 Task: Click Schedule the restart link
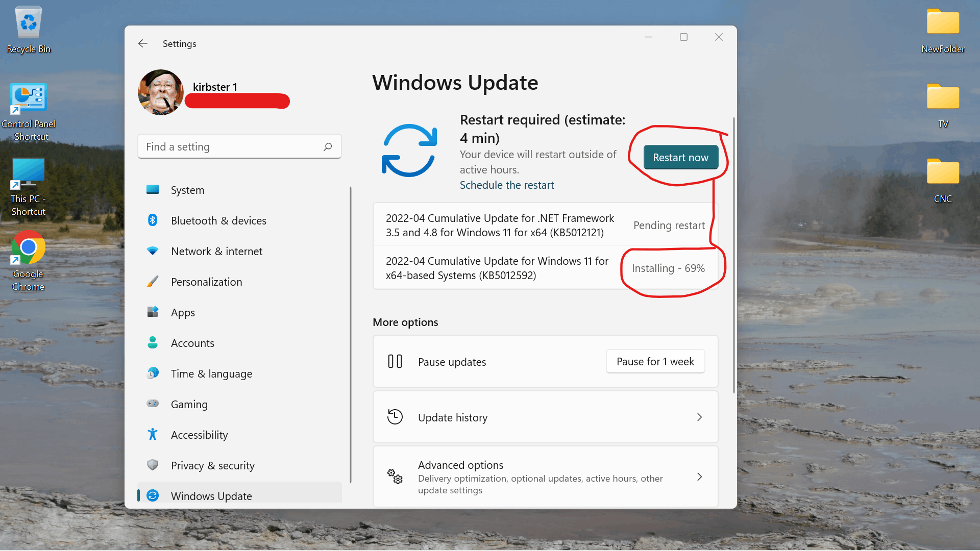click(x=506, y=185)
